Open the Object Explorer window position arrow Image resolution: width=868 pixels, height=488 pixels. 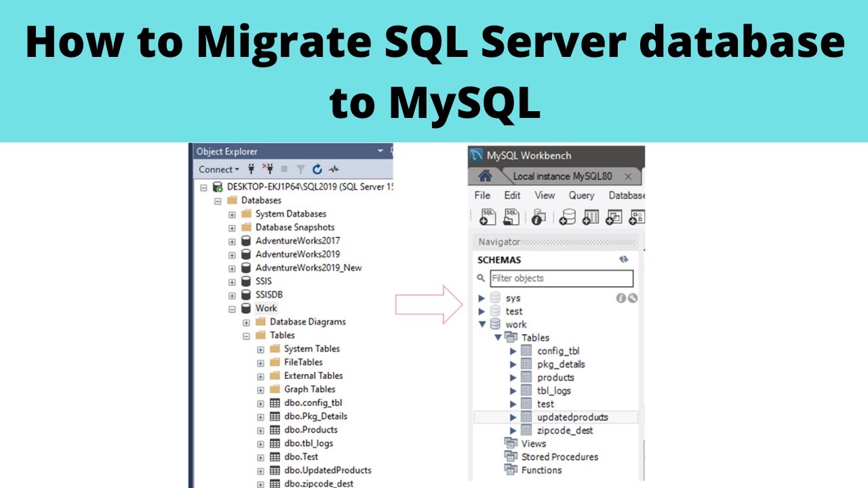[x=380, y=151]
